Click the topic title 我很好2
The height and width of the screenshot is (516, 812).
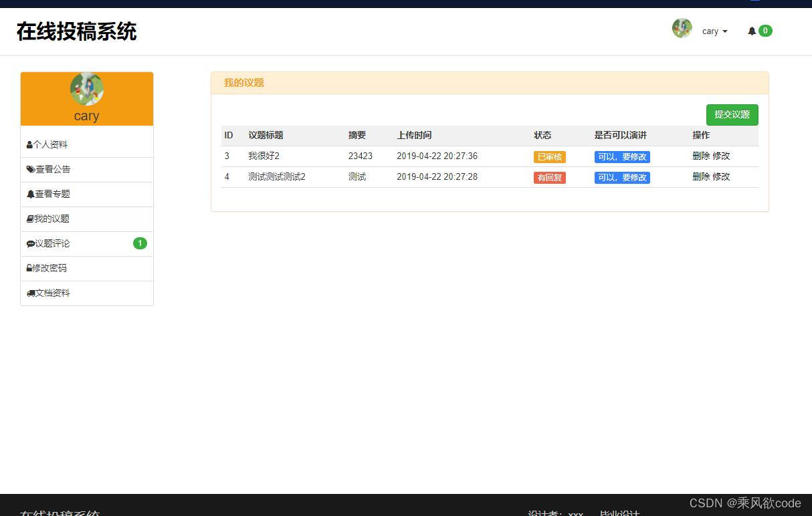click(x=264, y=156)
